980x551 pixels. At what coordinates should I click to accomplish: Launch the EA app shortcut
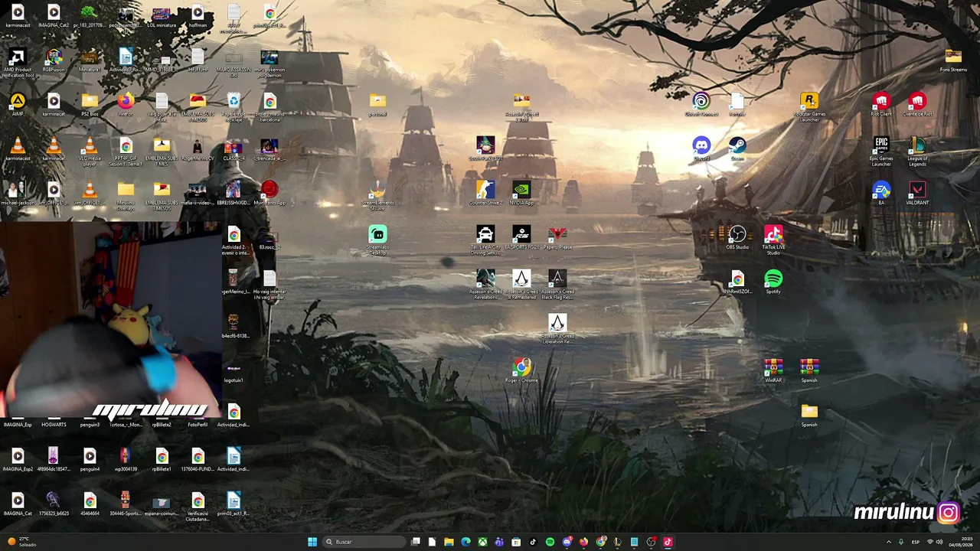point(881,192)
